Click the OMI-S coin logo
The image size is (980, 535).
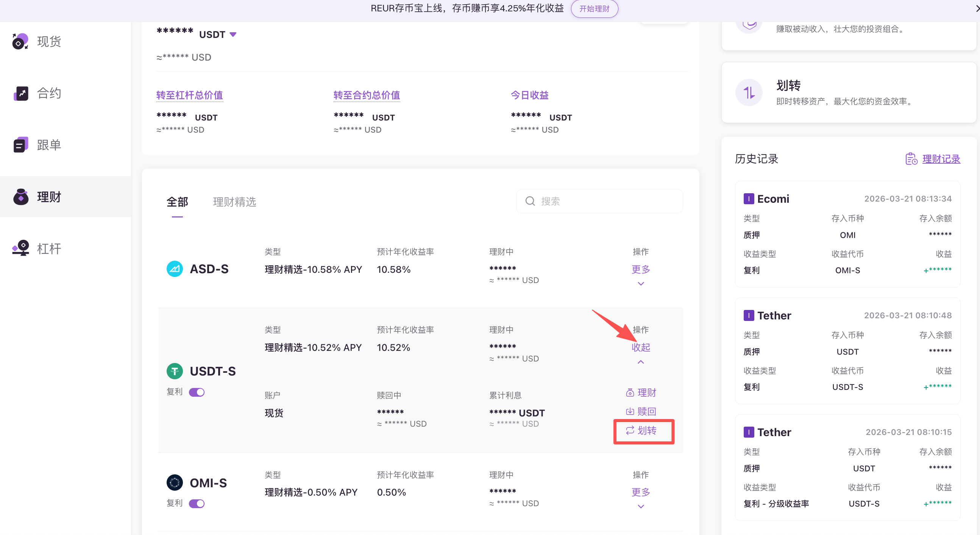(x=175, y=482)
